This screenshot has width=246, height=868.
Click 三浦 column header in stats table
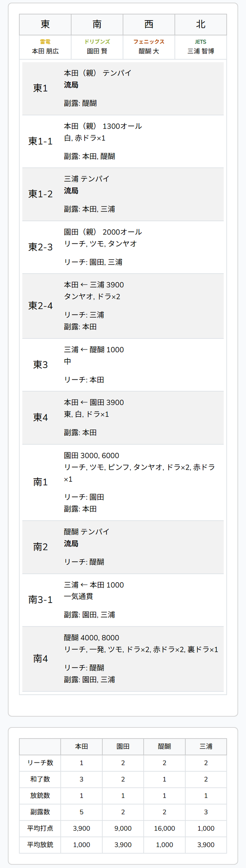[206, 746]
